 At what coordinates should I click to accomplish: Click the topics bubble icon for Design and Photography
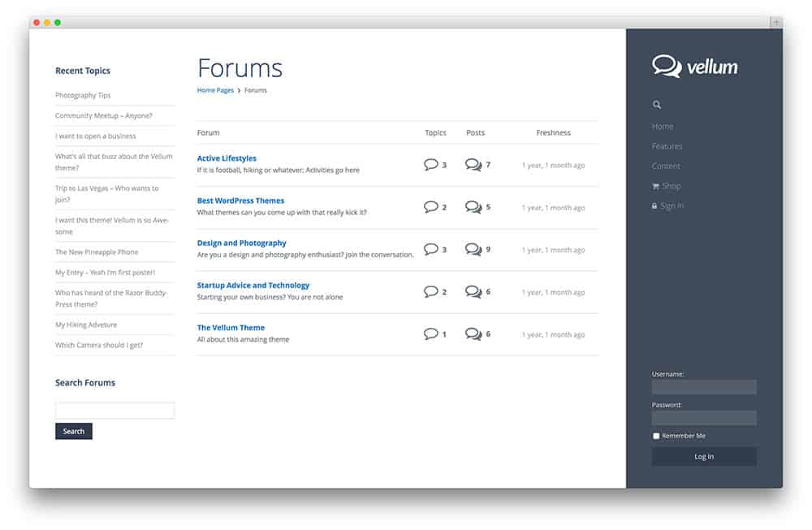pos(431,249)
